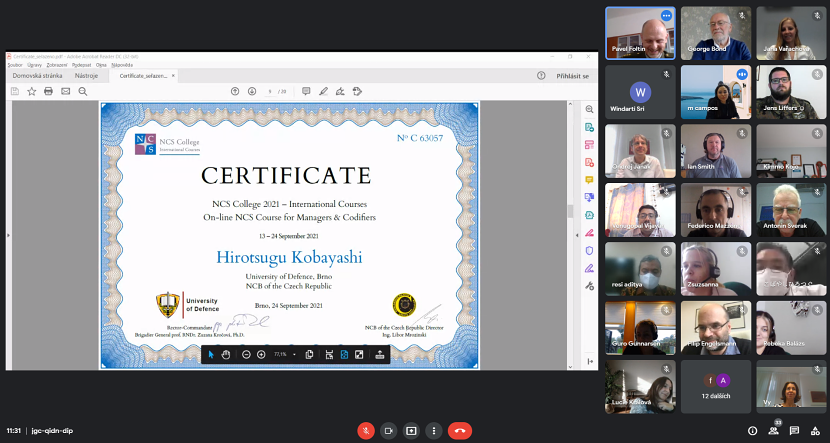Click the Sign document icon in toolbar
The width and height of the screenshot is (830, 443).
[340, 91]
